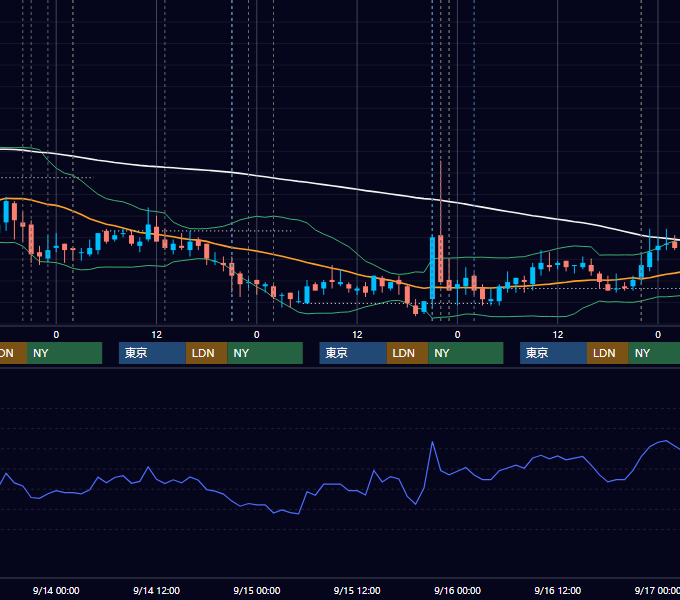Click the 9/14 00:00 date label

click(x=56, y=590)
